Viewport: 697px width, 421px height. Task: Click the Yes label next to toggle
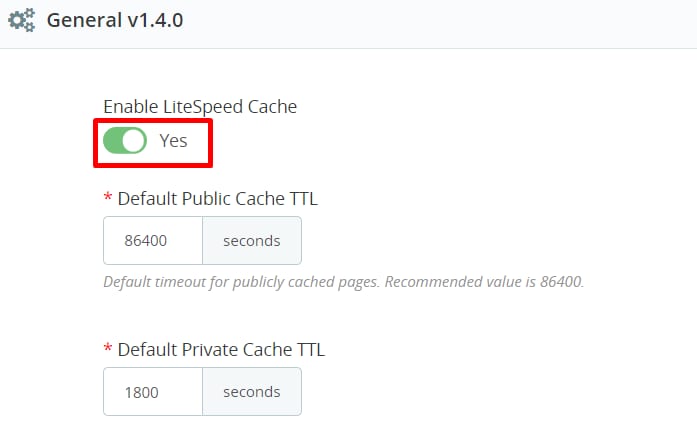pos(174,141)
